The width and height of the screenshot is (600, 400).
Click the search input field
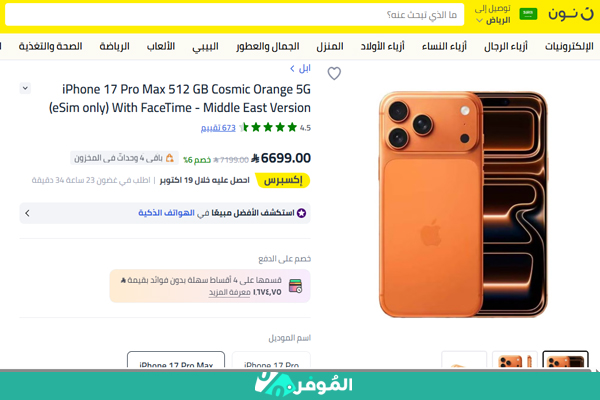pyautogui.click(x=235, y=15)
